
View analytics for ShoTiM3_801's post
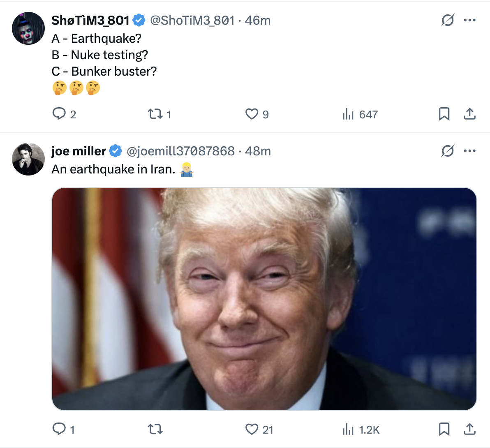click(348, 114)
